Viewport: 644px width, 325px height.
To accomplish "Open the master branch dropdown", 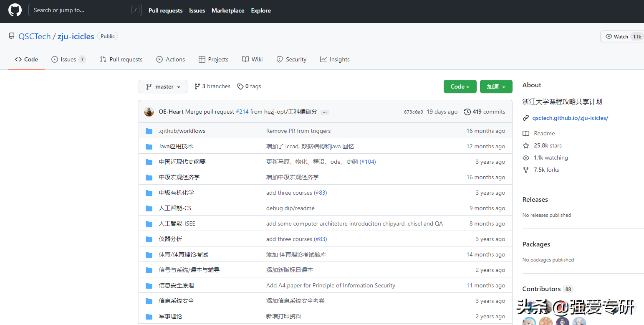I will pos(163,87).
